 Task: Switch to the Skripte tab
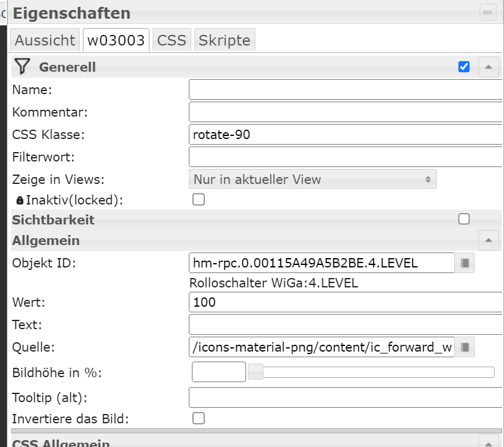(224, 40)
